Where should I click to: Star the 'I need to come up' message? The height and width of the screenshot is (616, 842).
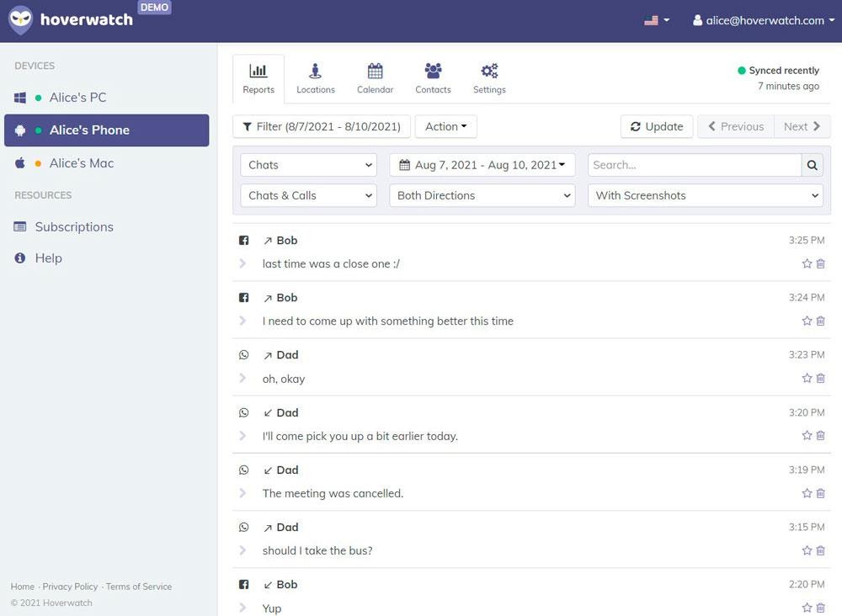tap(807, 321)
